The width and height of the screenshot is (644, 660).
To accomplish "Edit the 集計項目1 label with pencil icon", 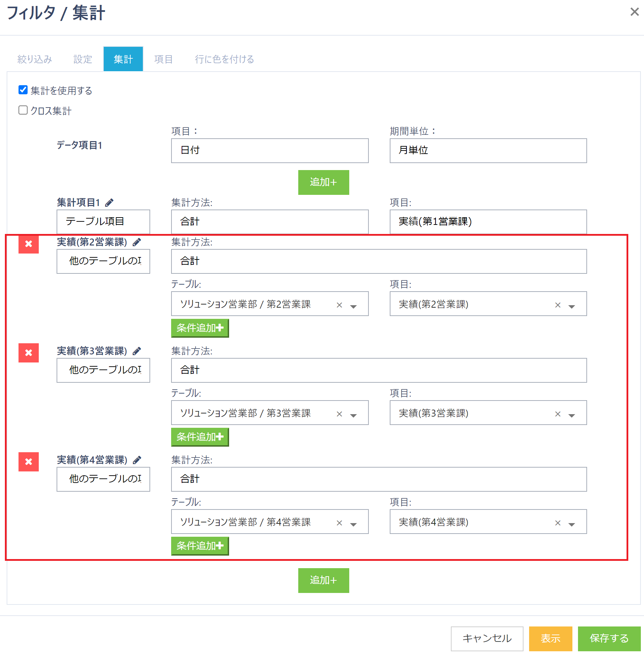I will tap(109, 203).
